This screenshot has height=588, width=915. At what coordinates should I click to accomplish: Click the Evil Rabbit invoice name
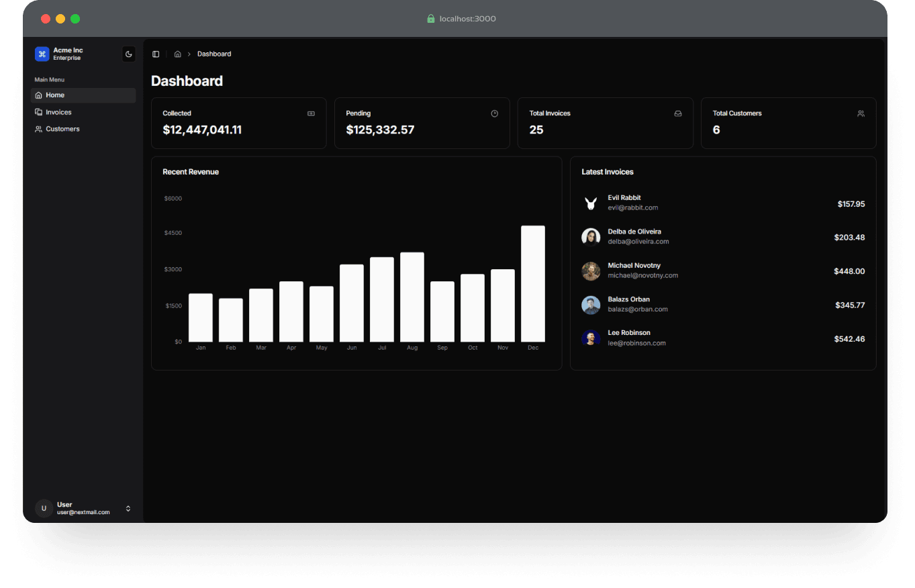pos(624,198)
